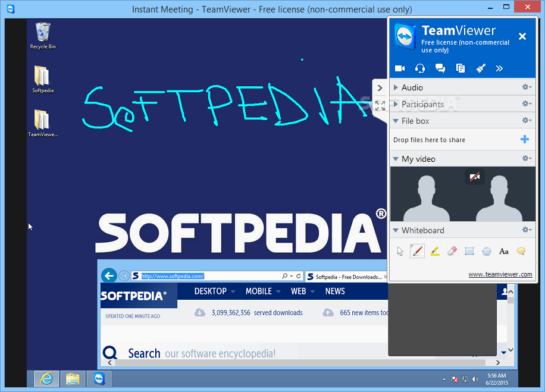The image size is (545, 392).
Task: Select the Softpedia folder on desktop
Action: 43,80
